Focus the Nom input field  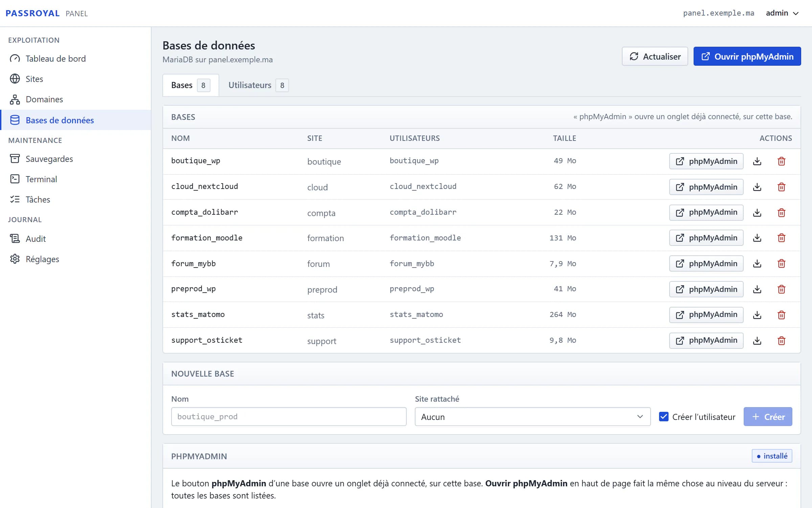click(289, 417)
